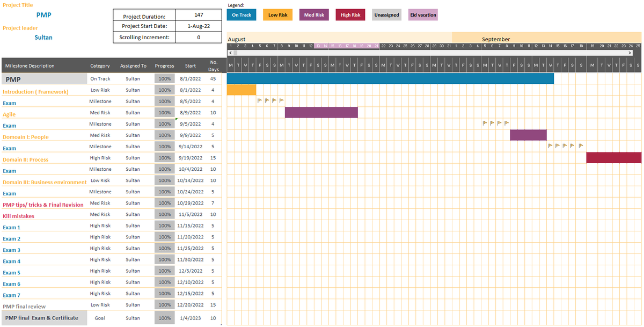Viewport: 644px width, 327px height.
Task: Click the purple Agile Gantt bar
Action: [x=321, y=112]
